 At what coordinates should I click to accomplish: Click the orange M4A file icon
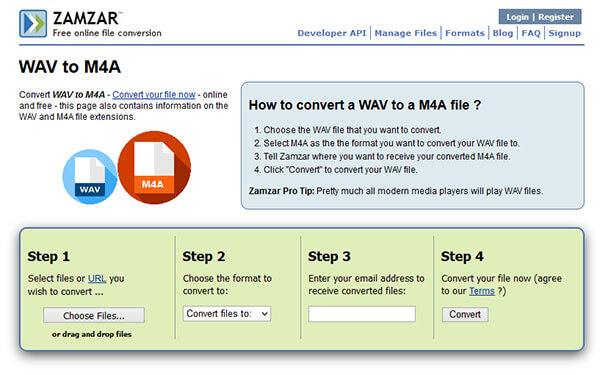[154, 168]
